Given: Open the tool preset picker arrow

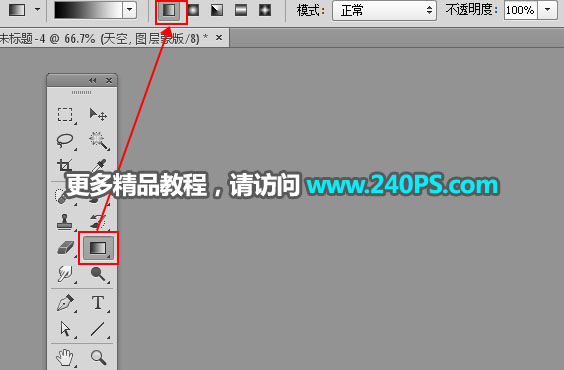Looking at the screenshot, I should pos(37,10).
